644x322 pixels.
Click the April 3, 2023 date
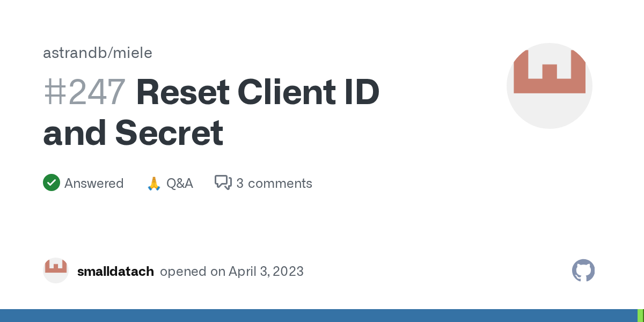266,272
